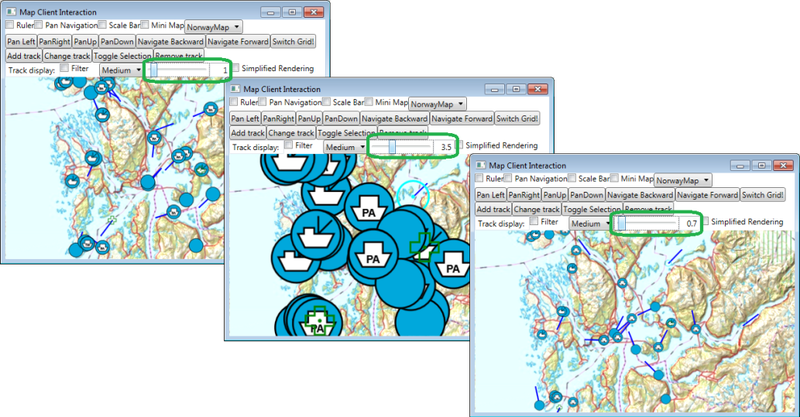Click Switch Grid! in the 0.7 window

[762, 194]
